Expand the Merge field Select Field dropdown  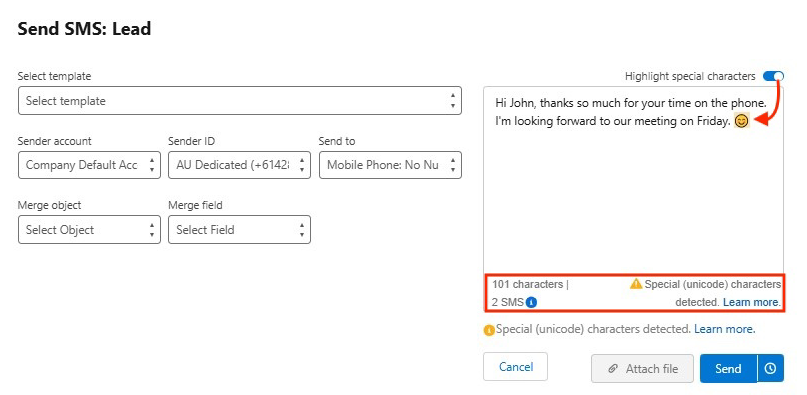[x=239, y=230]
